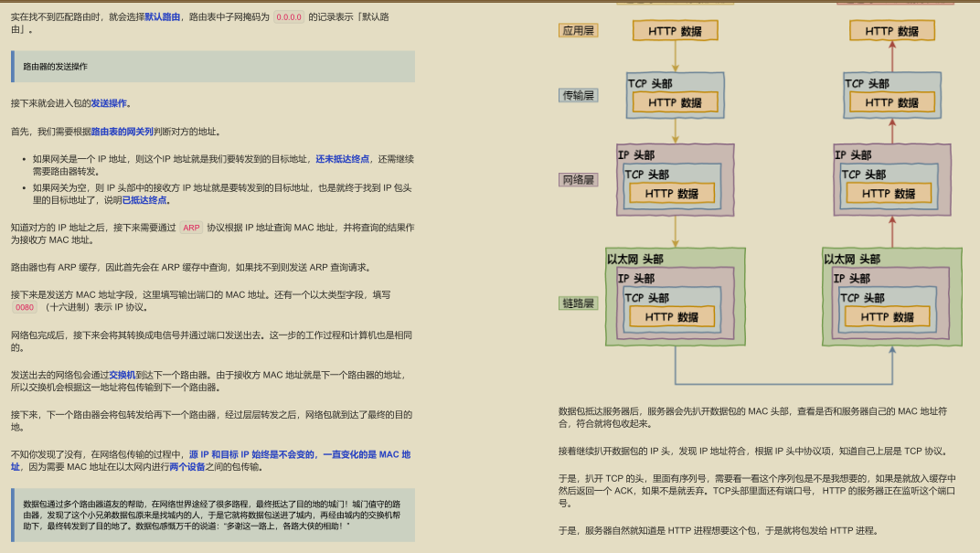Click the blue phrase 路由表的网关列
Screen dimensions: 980x553
pyautogui.click(x=122, y=132)
